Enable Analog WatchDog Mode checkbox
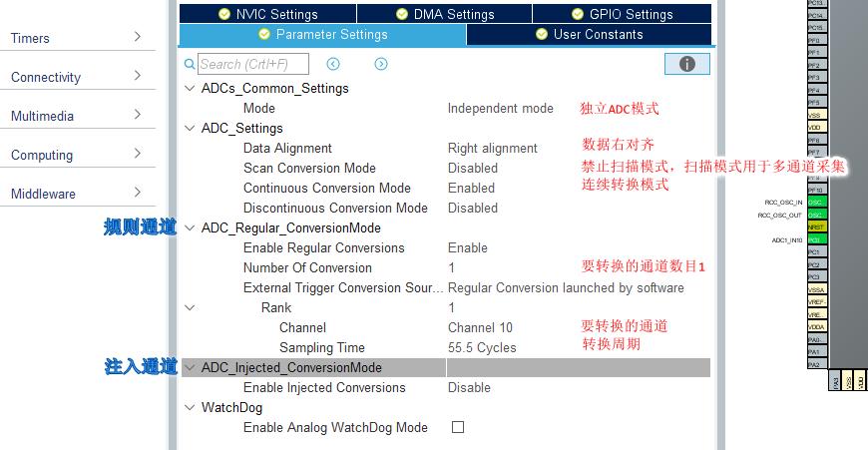Viewport: 868px width, 450px height. pyautogui.click(x=458, y=427)
